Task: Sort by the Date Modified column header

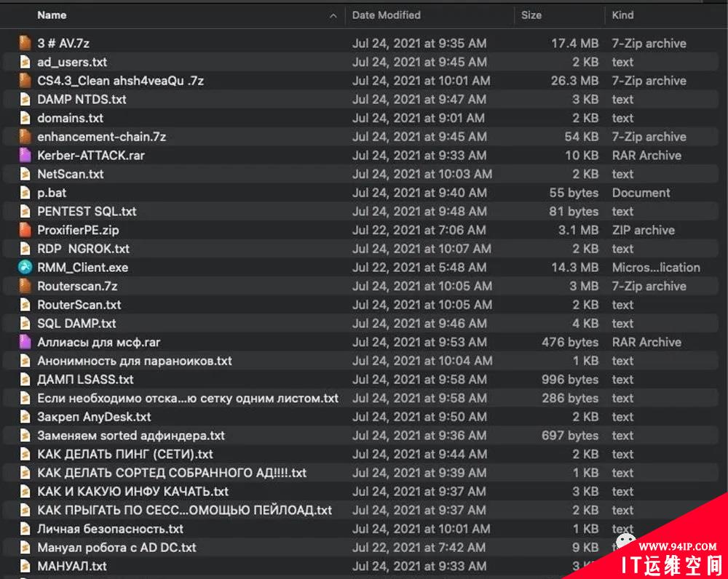Action: [387, 15]
